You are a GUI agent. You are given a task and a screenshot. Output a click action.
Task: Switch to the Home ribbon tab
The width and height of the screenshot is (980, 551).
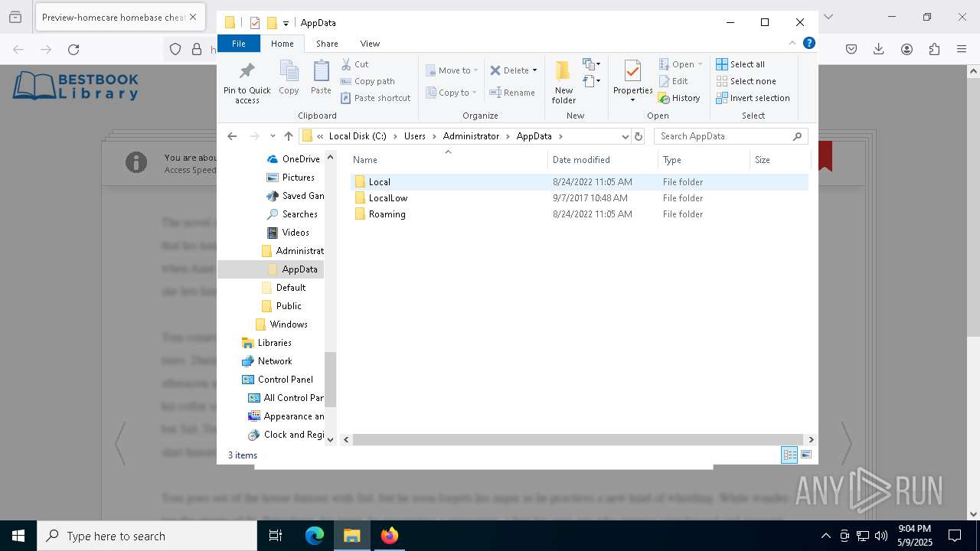click(282, 44)
